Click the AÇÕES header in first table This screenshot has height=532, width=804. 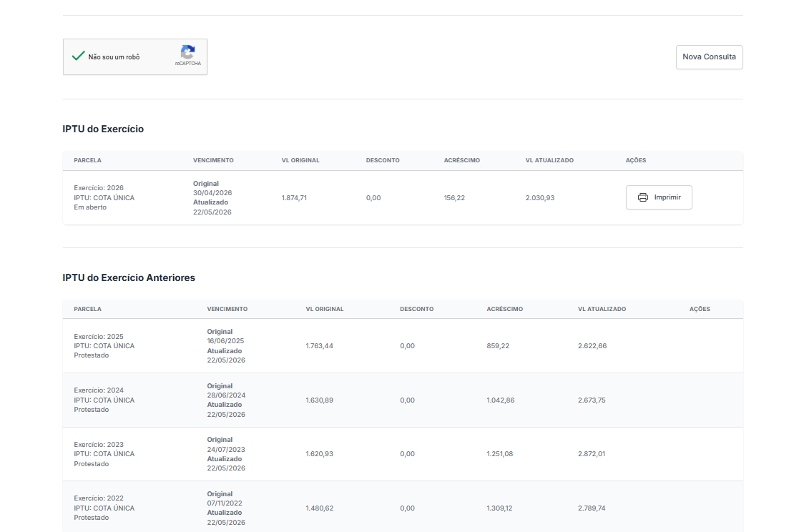636,160
